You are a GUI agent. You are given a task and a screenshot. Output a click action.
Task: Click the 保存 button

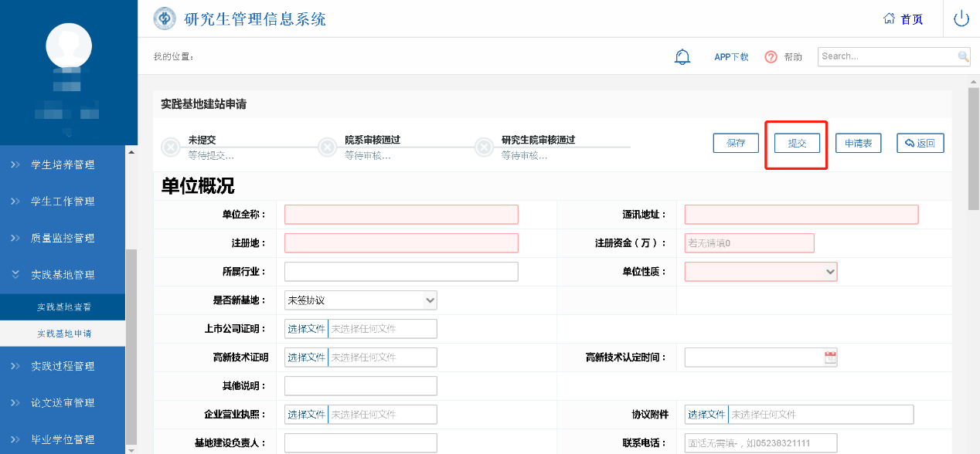735,143
